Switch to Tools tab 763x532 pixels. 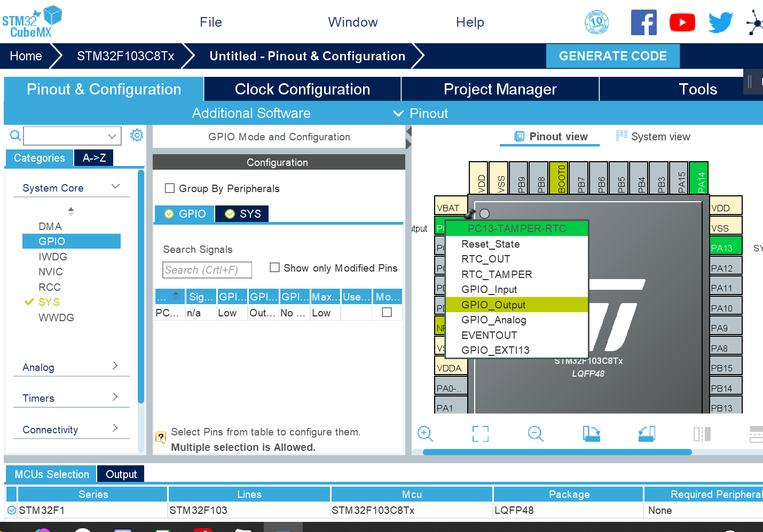click(698, 89)
